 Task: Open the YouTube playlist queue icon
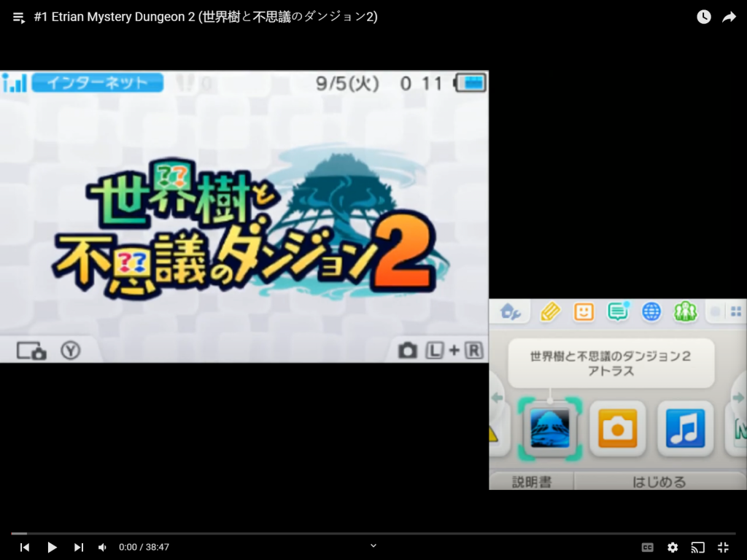[x=19, y=17]
